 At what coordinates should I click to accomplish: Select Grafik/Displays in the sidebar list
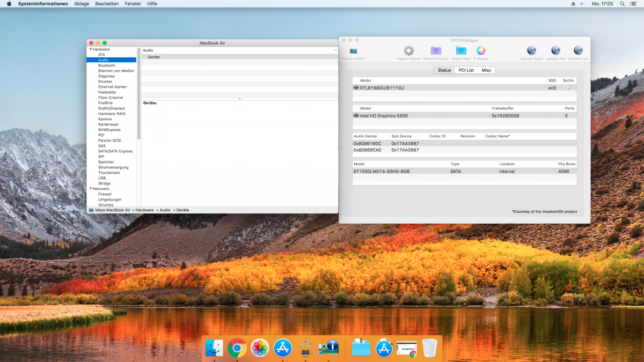pos(111,108)
